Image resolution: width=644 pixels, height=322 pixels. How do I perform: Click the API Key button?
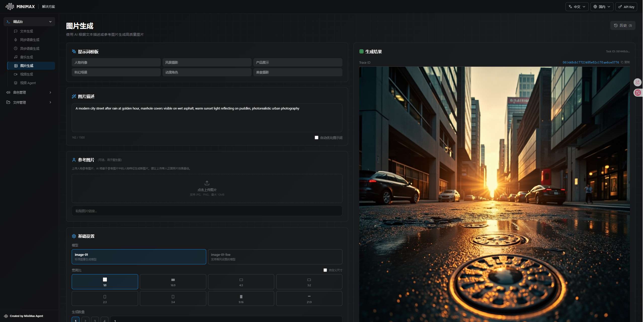[x=626, y=7]
